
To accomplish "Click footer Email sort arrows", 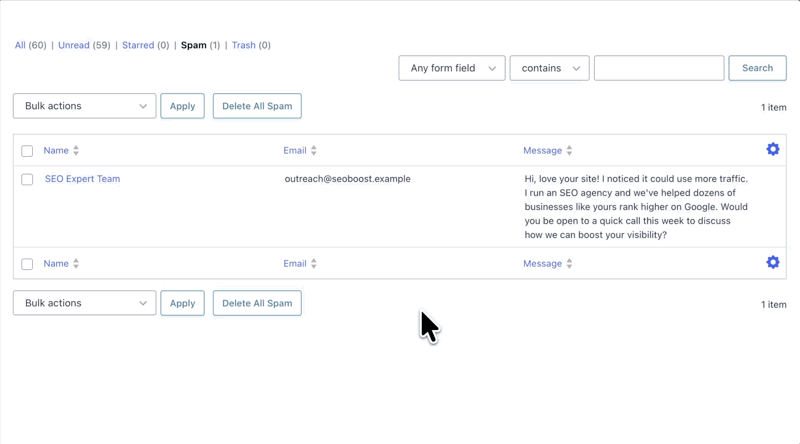I will click(314, 264).
